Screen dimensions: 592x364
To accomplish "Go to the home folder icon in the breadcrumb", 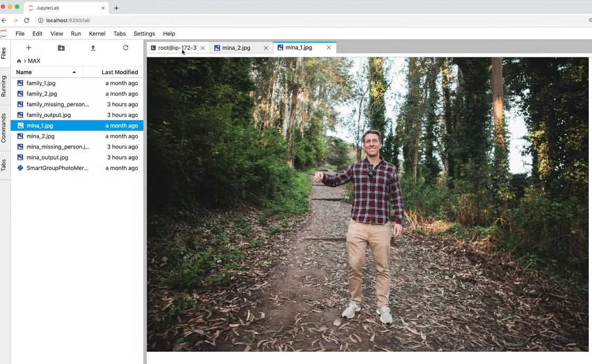I will (19, 61).
